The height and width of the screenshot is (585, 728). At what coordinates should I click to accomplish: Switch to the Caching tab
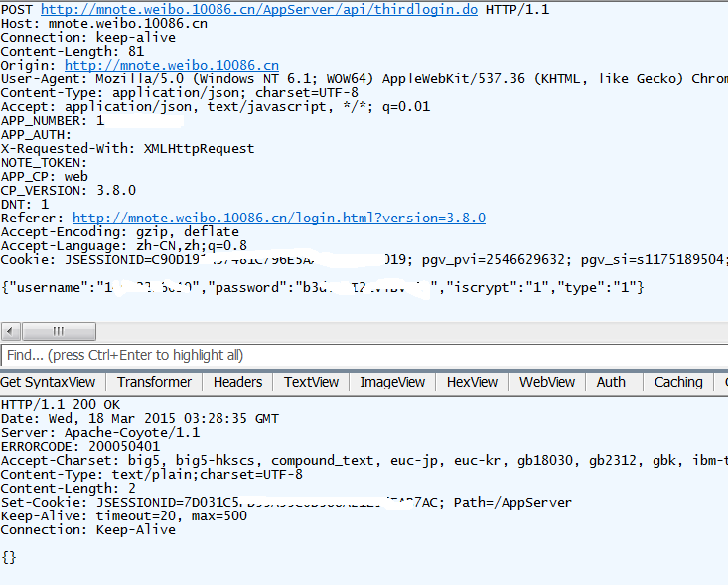(x=678, y=382)
